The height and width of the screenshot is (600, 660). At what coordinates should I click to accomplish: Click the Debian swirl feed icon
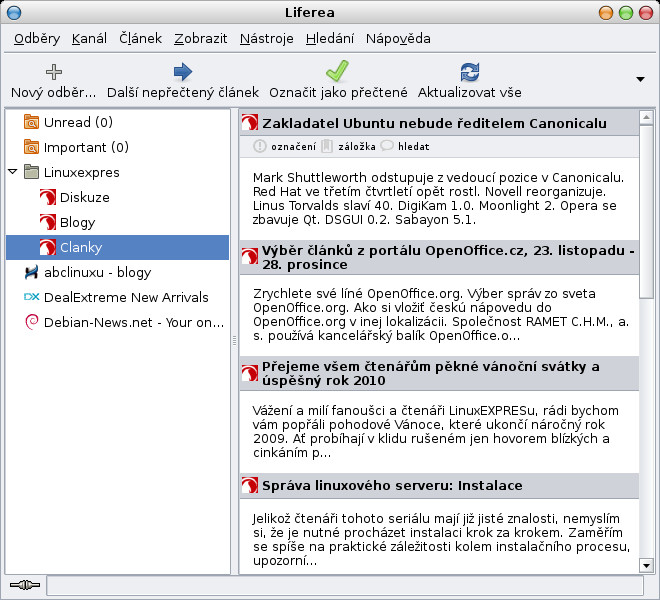point(32,322)
